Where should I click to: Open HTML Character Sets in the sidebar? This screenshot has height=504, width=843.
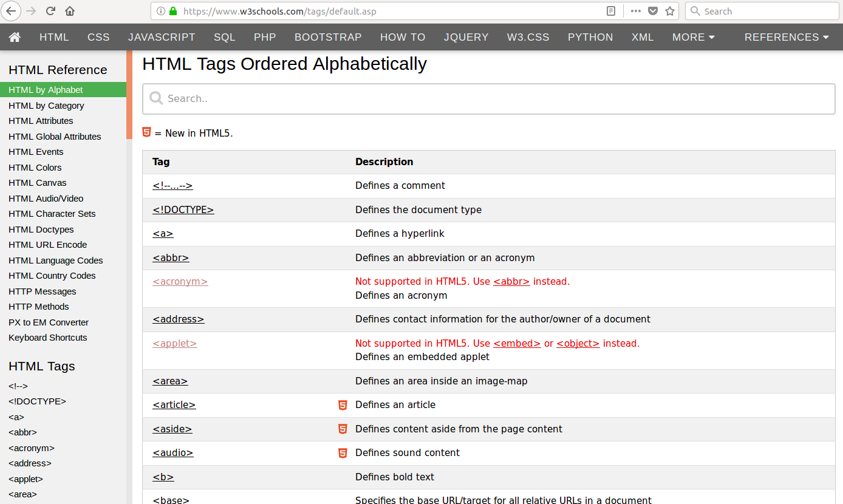pyautogui.click(x=52, y=214)
